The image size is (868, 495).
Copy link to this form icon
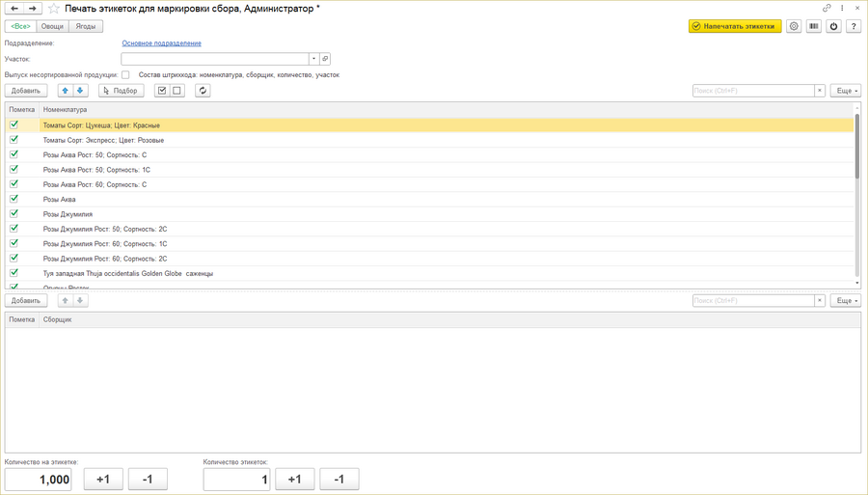coord(827,9)
